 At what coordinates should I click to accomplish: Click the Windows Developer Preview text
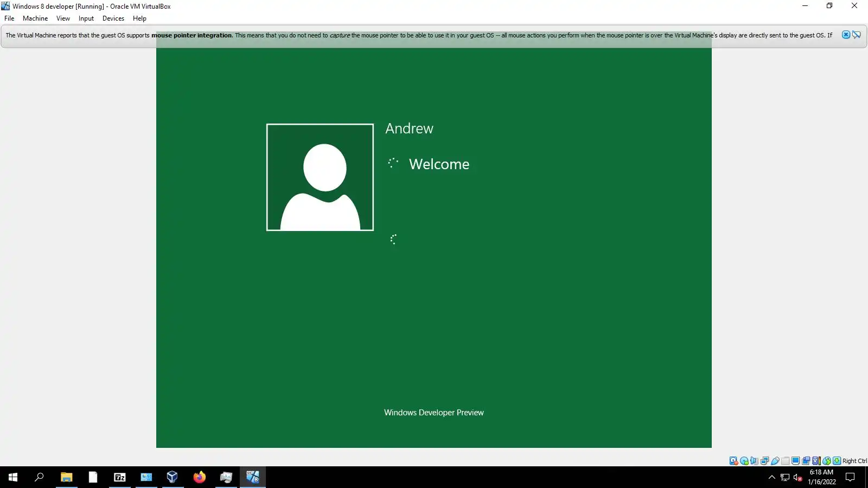[x=434, y=413]
